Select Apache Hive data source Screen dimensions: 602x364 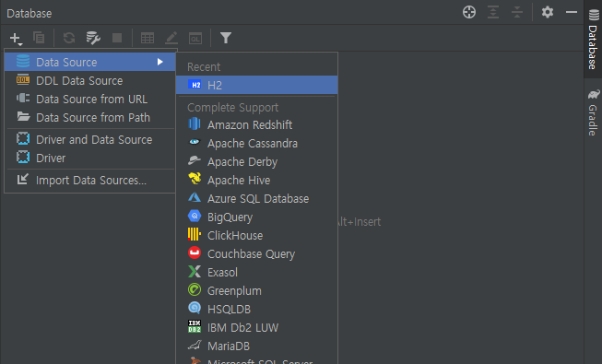click(257, 180)
